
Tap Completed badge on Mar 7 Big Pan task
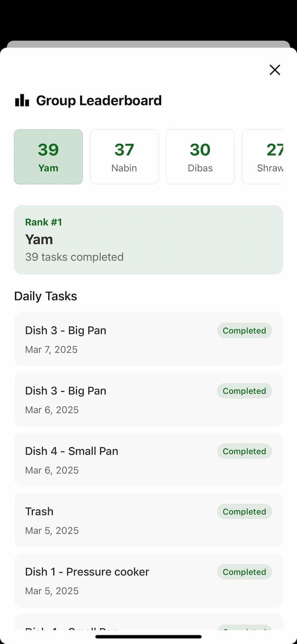click(x=244, y=331)
